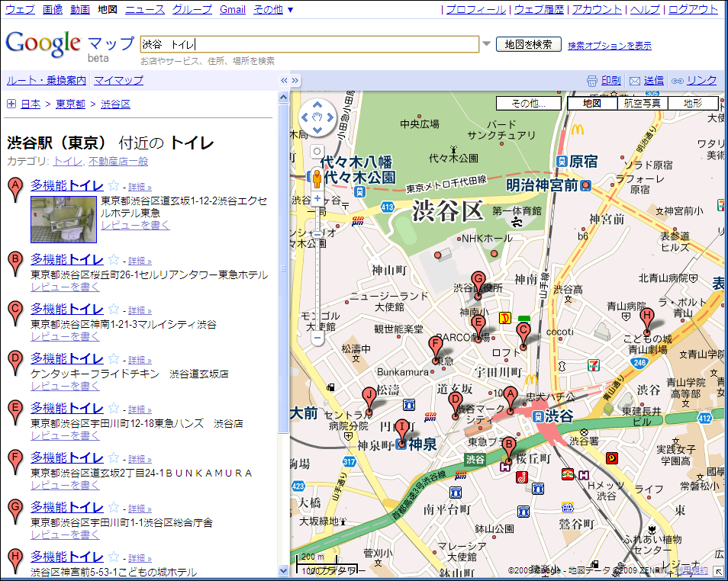Click the ログアウト link
Screen dimensions: 728x581
[693, 9]
